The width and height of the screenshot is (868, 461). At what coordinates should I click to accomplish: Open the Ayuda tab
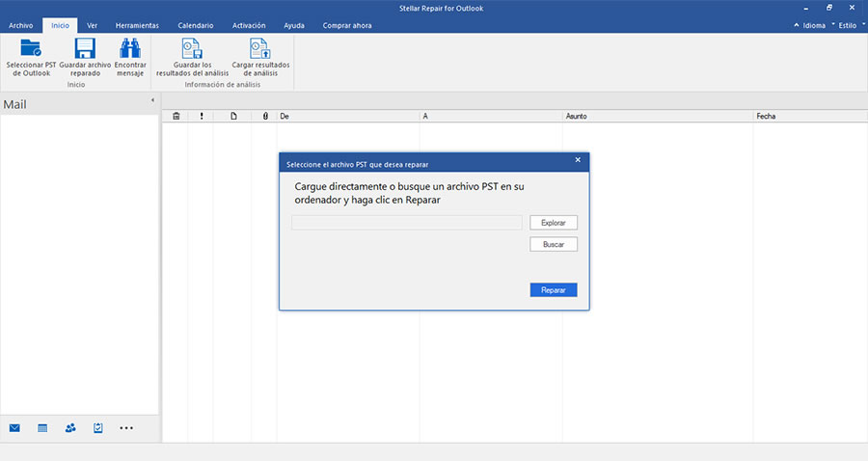294,25
